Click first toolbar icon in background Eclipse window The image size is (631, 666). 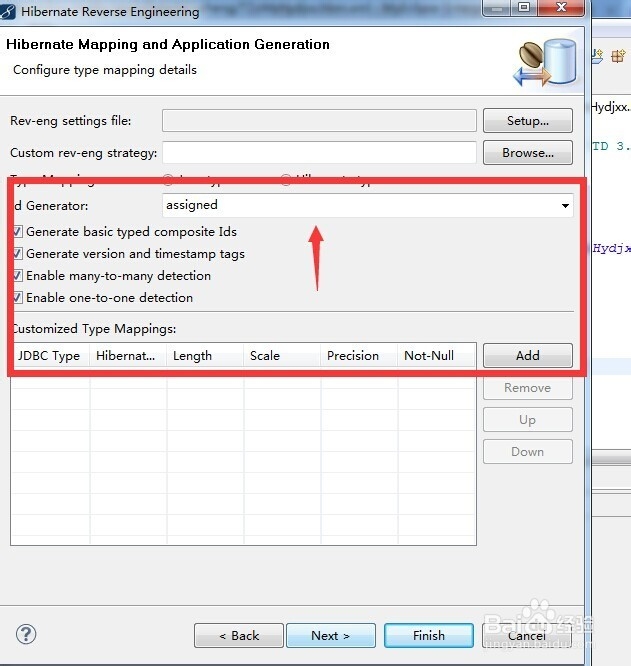[x=598, y=56]
